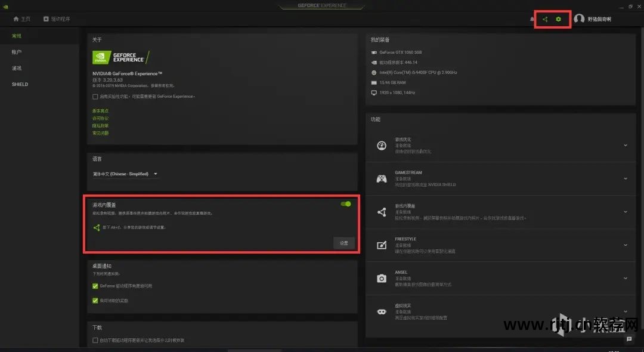The height and width of the screenshot is (352, 644).
Task: Open the 简体中文 language dropdown
Action: coord(125,174)
